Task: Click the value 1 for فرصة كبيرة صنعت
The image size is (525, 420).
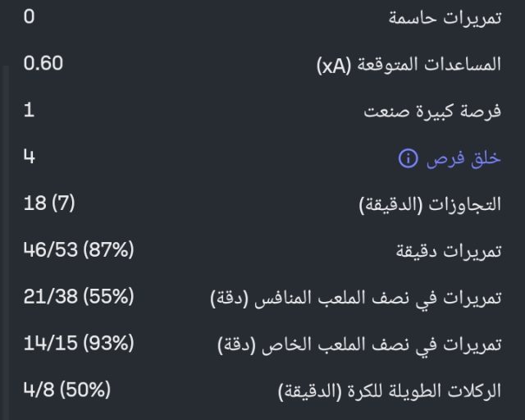Action: (30, 110)
